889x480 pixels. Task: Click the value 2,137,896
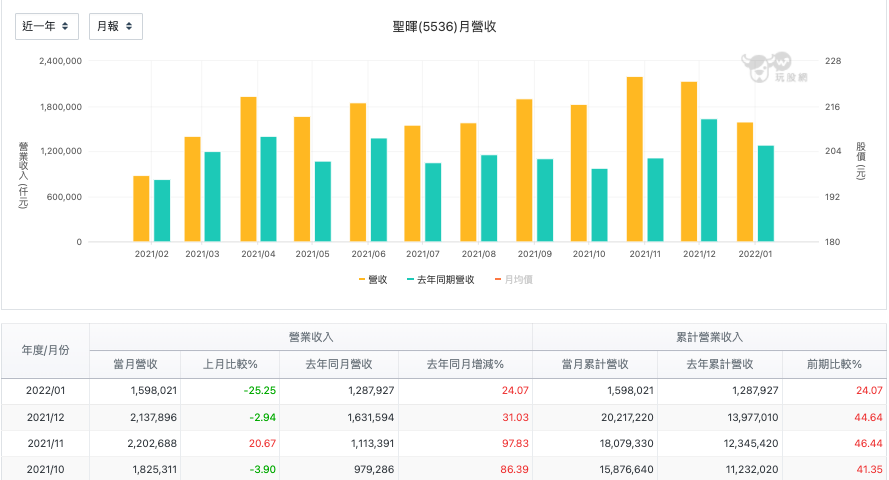click(x=153, y=417)
